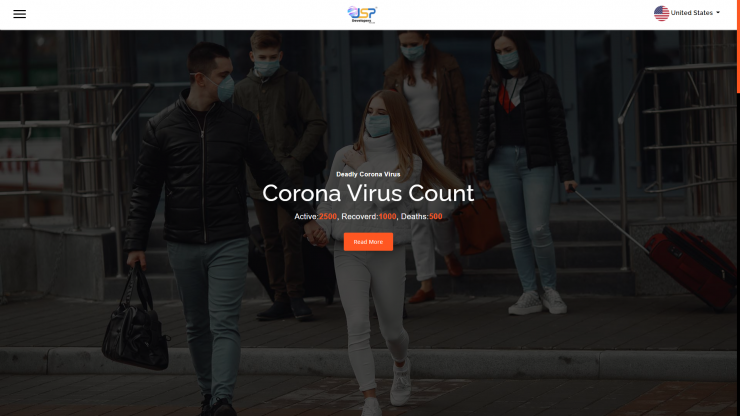The image size is (740, 416).
Task: Click the Deadly Corona Virus subtitle
Action: point(368,174)
